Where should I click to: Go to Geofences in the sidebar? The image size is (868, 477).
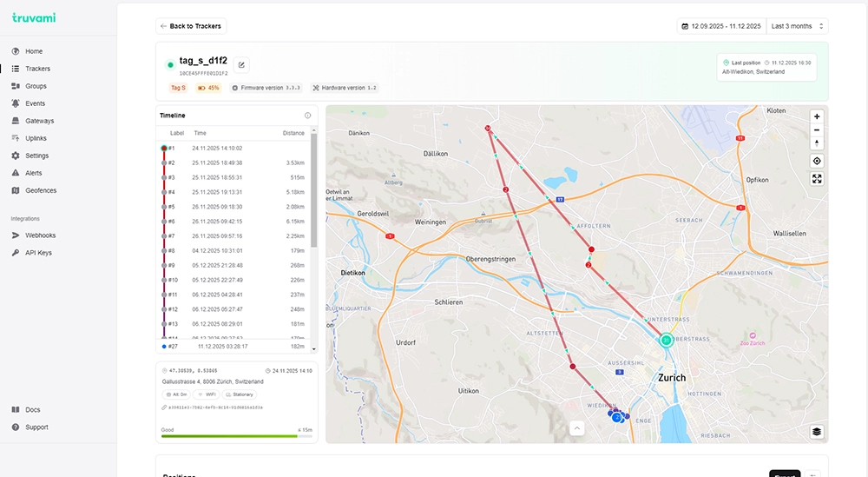pyautogui.click(x=41, y=190)
